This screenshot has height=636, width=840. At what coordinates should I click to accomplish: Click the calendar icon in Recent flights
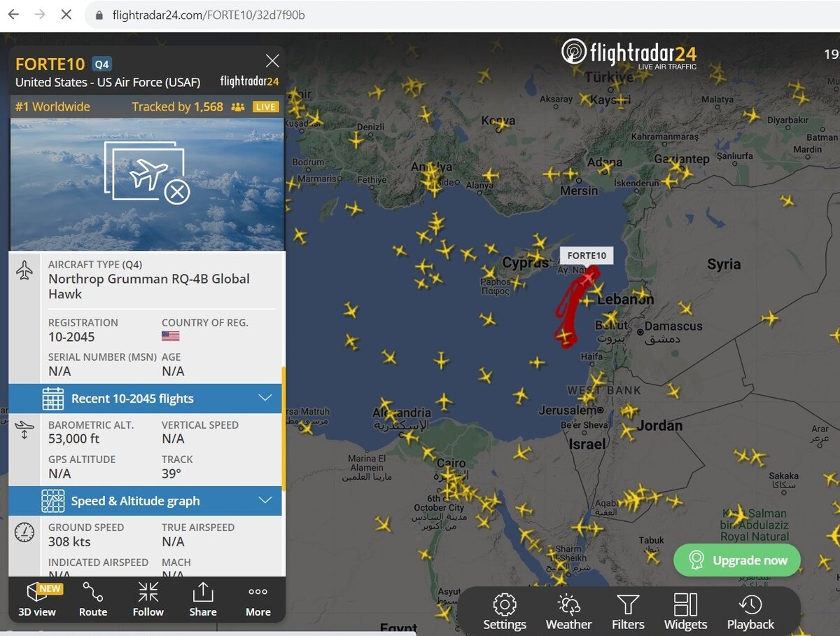(53, 399)
